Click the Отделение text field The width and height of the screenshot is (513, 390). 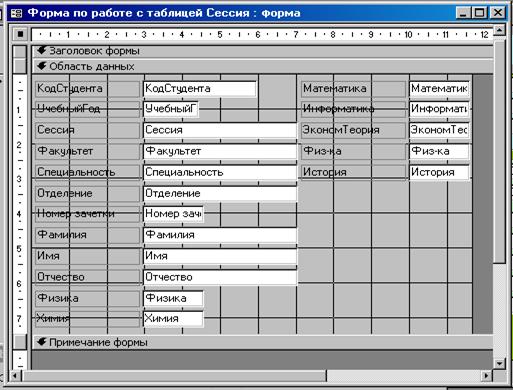tap(220, 194)
